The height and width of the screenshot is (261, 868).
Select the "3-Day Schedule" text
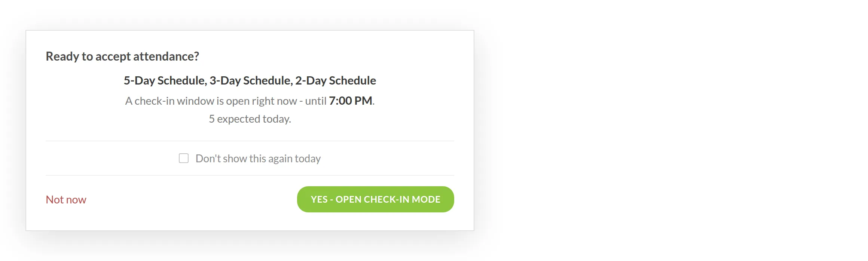pos(251,80)
